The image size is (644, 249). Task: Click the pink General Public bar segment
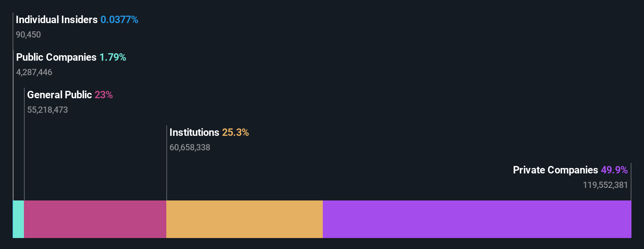tap(95, 219)
